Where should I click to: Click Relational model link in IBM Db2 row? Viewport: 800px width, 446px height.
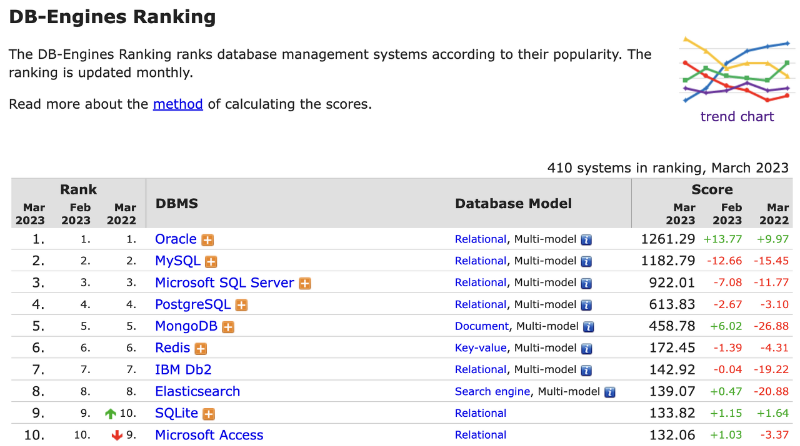click(481, 369)
